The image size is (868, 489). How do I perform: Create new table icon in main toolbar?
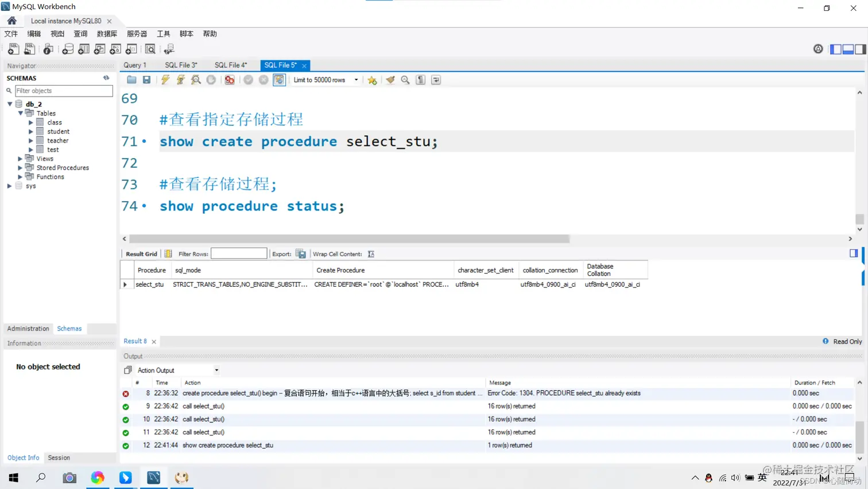(84, 49)
